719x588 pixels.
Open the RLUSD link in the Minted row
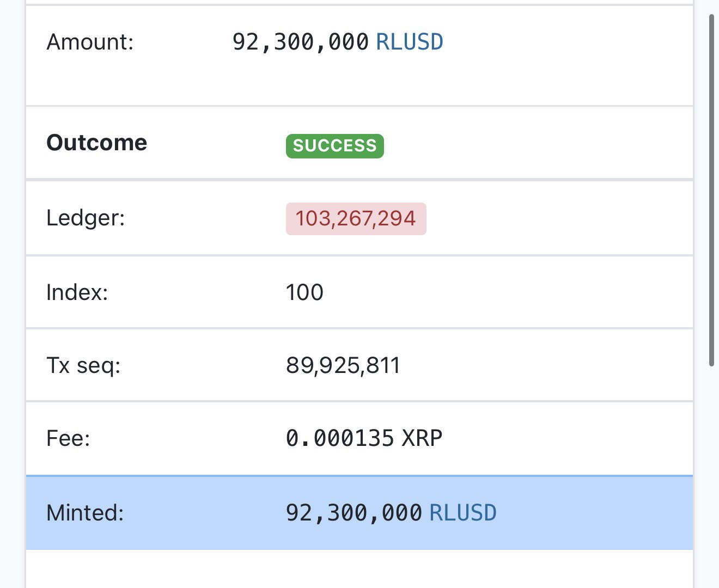pyautogui.click(x=462, y=513)
